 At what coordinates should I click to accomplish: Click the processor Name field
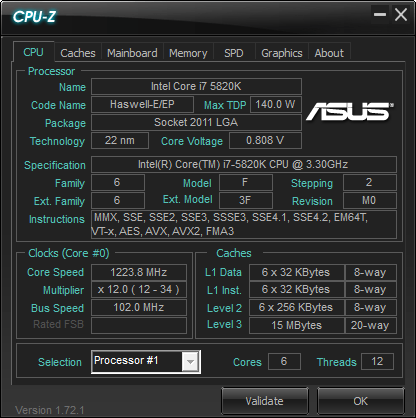[x=196, y=87]
